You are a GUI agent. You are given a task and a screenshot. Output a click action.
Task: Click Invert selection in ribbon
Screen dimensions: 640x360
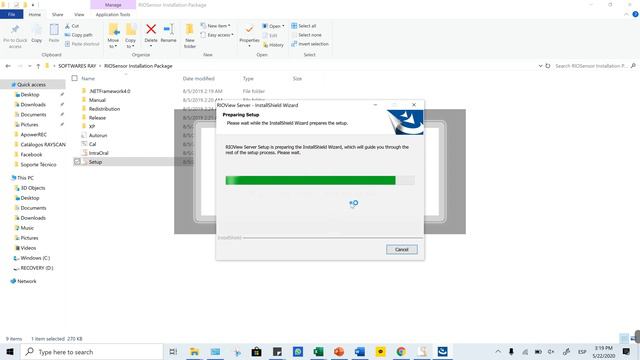310,44
